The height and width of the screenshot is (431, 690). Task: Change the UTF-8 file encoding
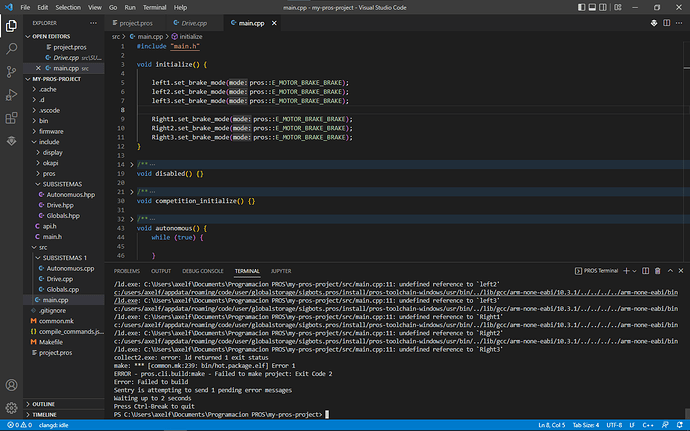[x=614, y=425]
